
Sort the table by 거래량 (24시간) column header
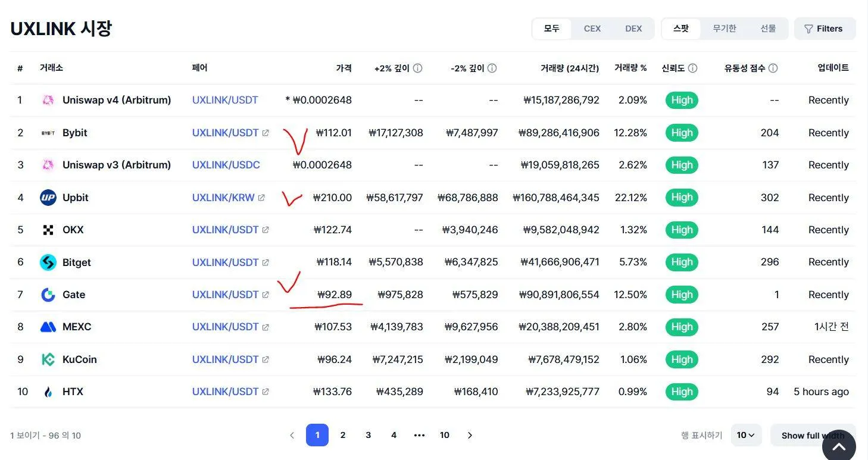569,68
